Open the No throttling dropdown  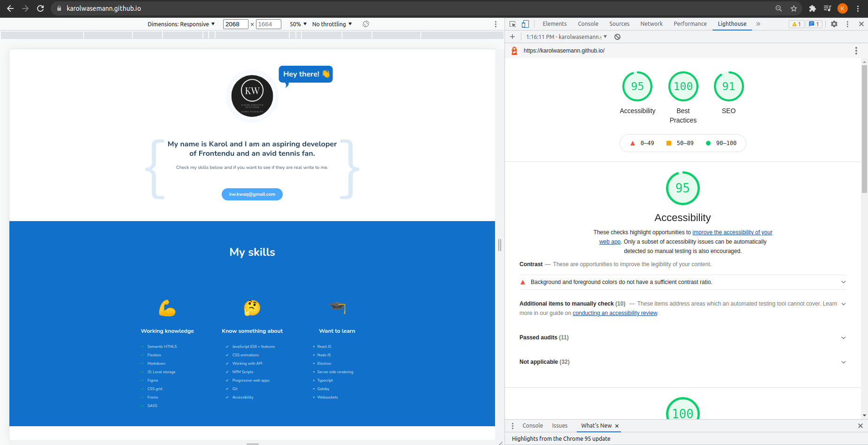click(332, 24)
